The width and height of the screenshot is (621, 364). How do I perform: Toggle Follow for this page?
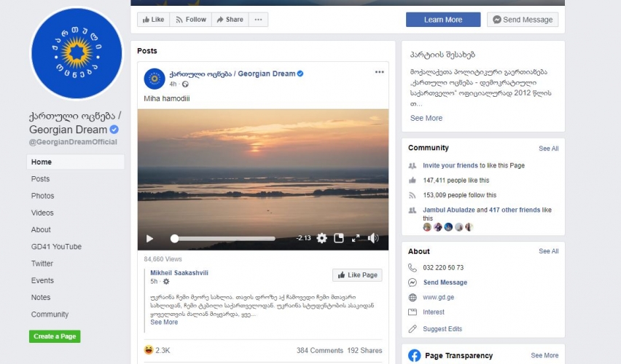click(x=190, y=20)
